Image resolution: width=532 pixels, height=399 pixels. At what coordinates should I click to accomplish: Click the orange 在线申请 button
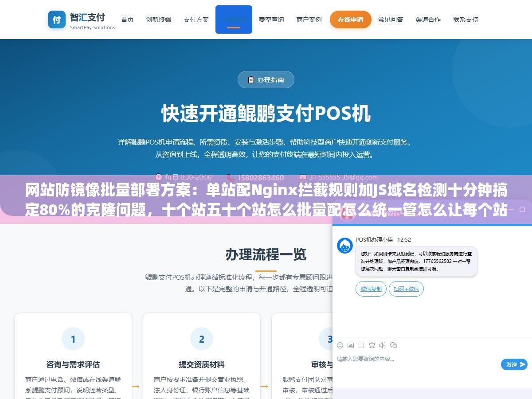tap(350, 20)
